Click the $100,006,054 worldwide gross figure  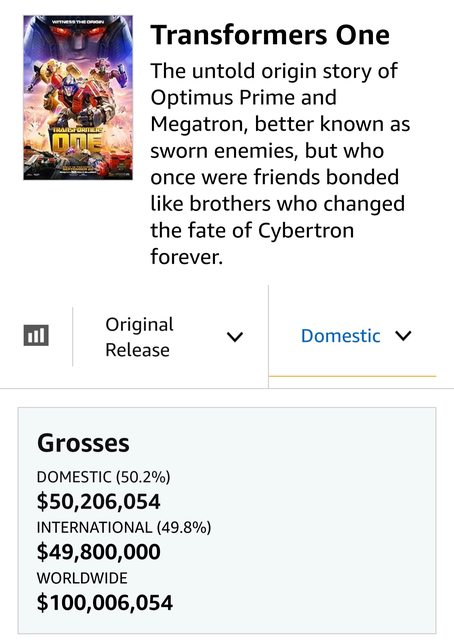pos(105,602)
